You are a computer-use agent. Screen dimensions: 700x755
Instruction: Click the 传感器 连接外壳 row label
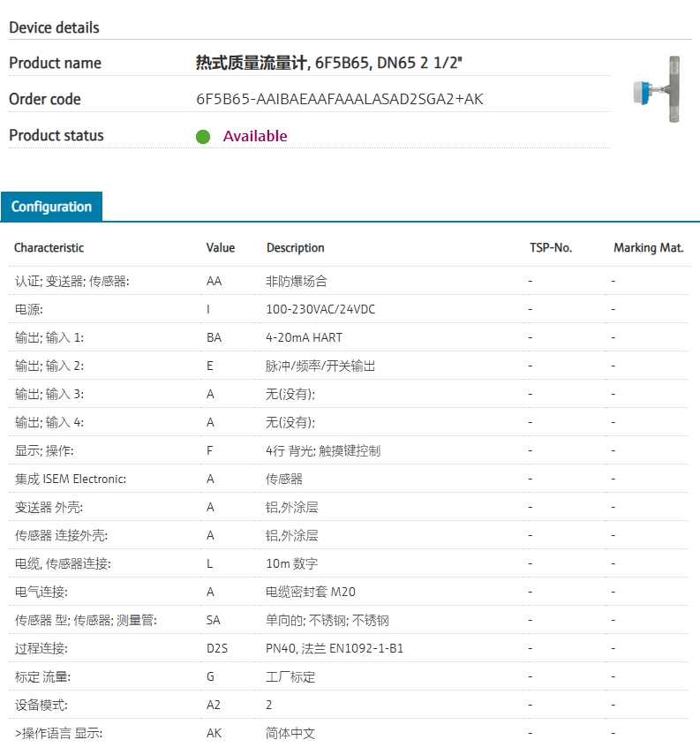pyautogui.click(x=61, y=536)
